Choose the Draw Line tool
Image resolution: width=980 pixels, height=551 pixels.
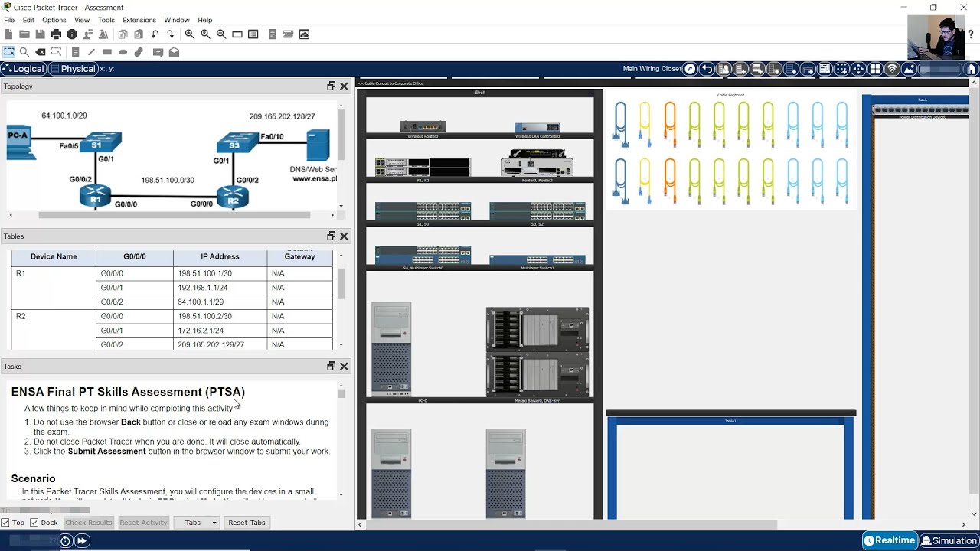(x=91, y=52)
